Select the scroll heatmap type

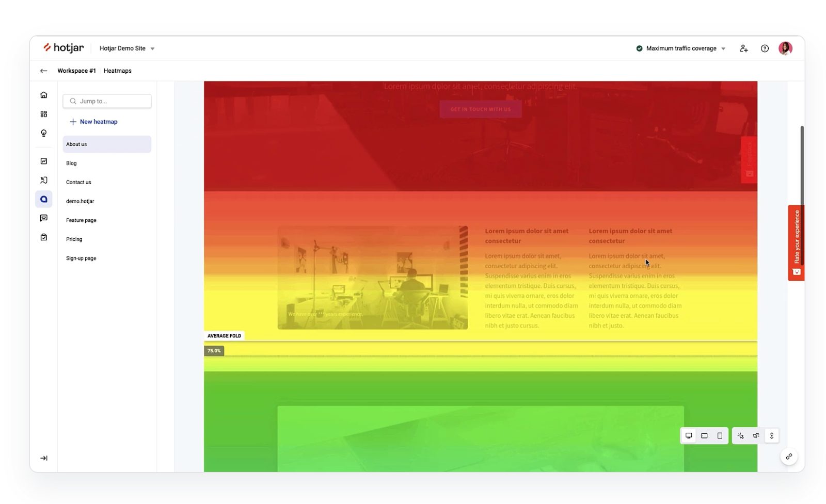point(772,436)
